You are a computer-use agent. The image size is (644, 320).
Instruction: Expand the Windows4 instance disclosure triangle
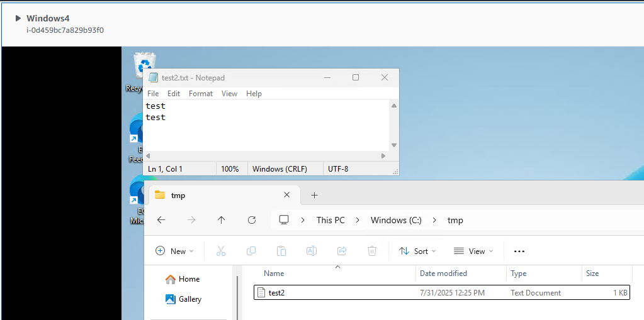click(18, 18)
